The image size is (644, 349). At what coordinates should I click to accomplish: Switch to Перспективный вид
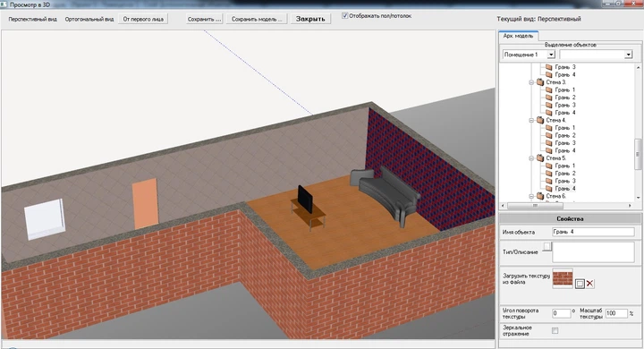click(x=33, y=19)
